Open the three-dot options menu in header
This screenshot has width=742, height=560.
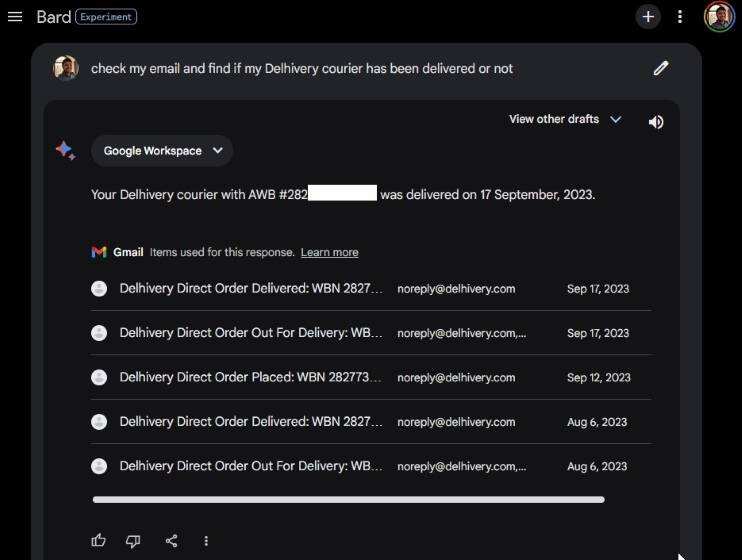coord(680,17)
